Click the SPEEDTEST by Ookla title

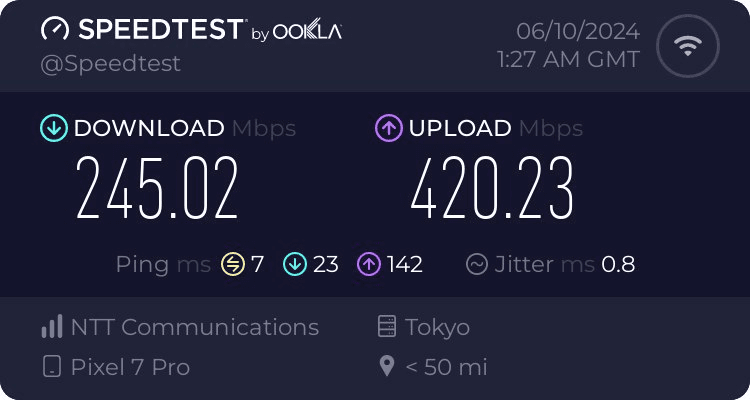click(x=190, y=30)
